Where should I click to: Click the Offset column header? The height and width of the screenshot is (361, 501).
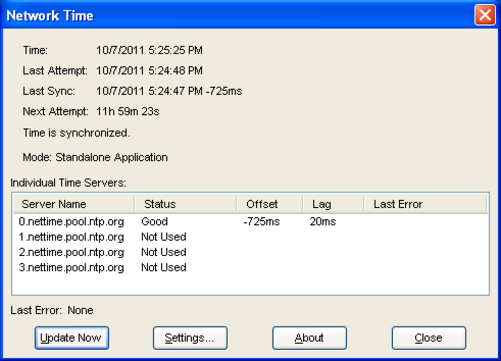coord(270,204)
